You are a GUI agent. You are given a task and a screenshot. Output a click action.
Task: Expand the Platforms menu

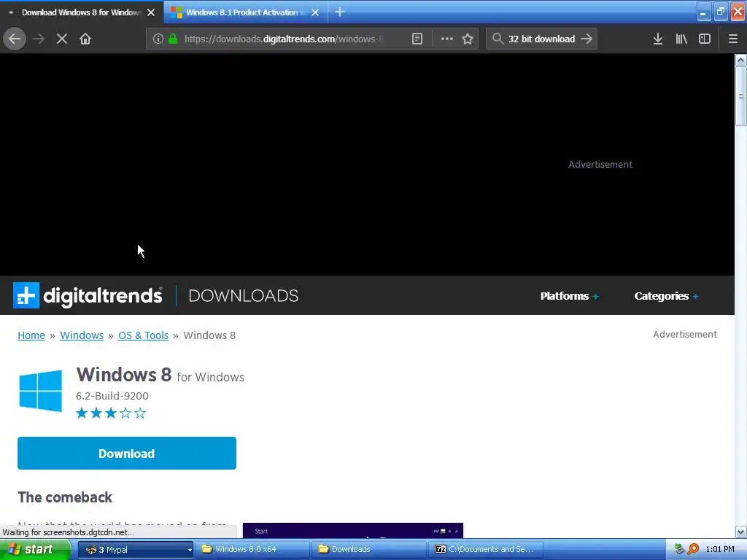[x=569, y=296]
